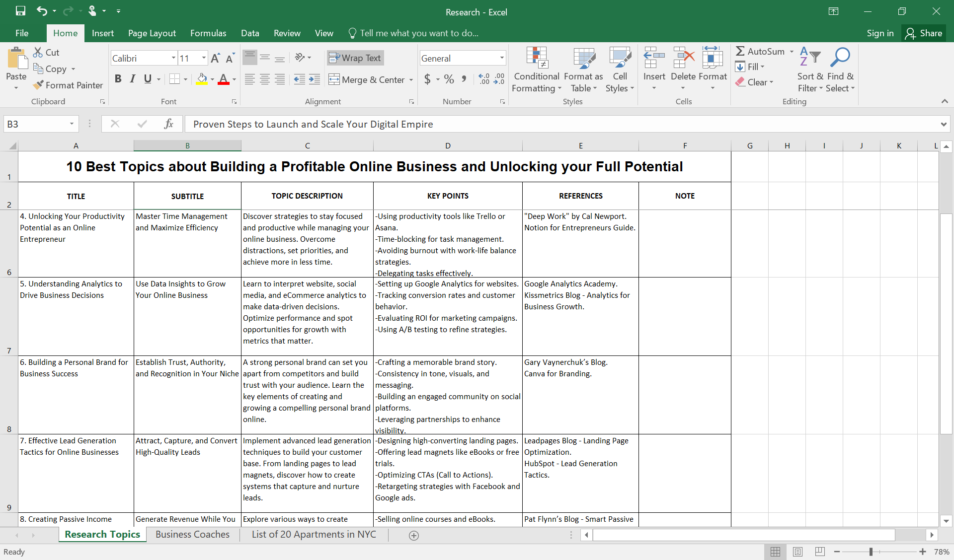Click the zoom slider handle
Image resolution: width=954 pixels, height=560 pixels.
tap(871, 552)
